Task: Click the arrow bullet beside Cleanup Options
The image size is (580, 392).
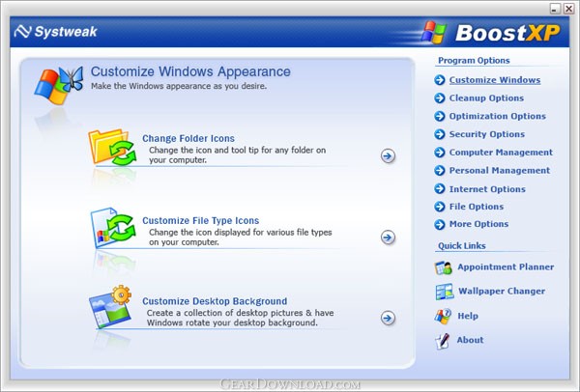Action: [440, 98]
